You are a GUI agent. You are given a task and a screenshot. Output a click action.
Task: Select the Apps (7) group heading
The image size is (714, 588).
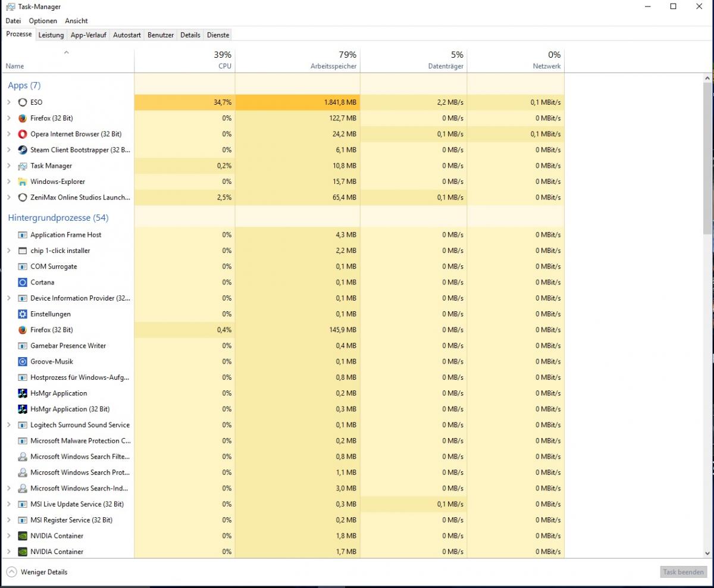click(x=24, y=85)
